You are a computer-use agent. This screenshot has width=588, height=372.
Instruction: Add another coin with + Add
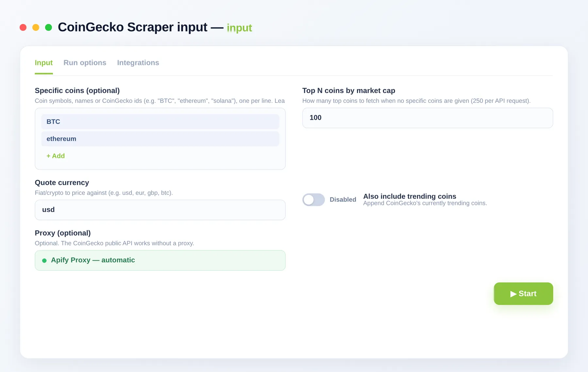[56, 156]
